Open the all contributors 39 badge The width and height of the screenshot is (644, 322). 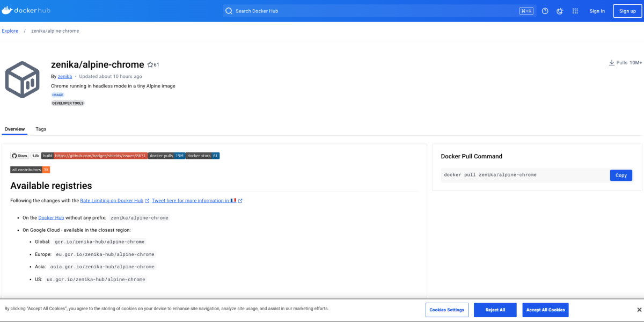pos(30,169)
